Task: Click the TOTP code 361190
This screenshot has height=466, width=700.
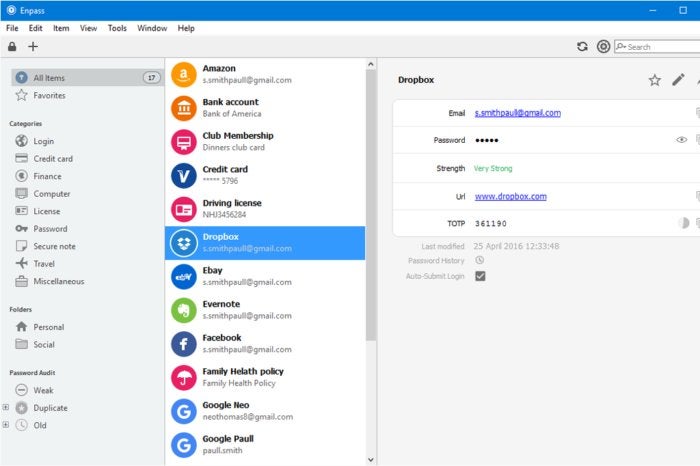Action: click(491, 224)
